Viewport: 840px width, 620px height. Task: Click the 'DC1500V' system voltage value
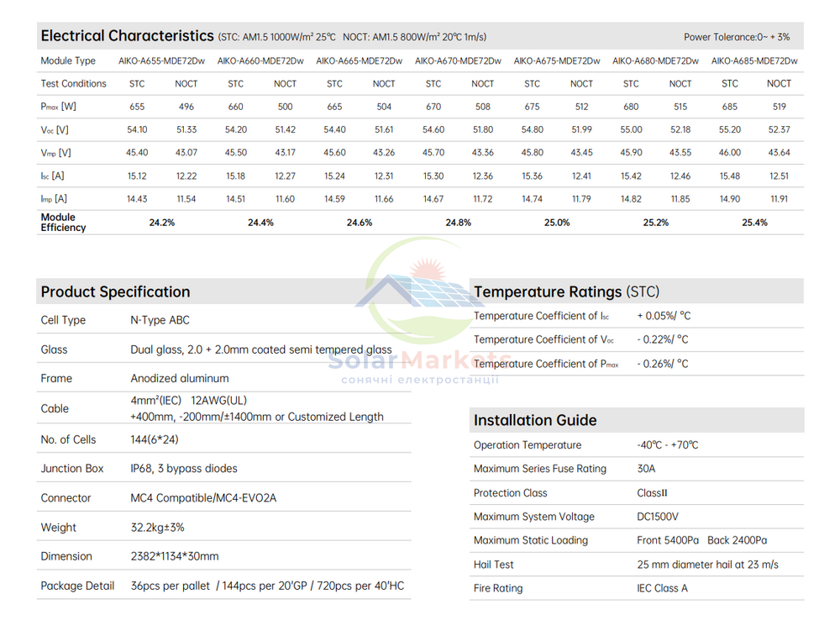click(x=658, y=518)
